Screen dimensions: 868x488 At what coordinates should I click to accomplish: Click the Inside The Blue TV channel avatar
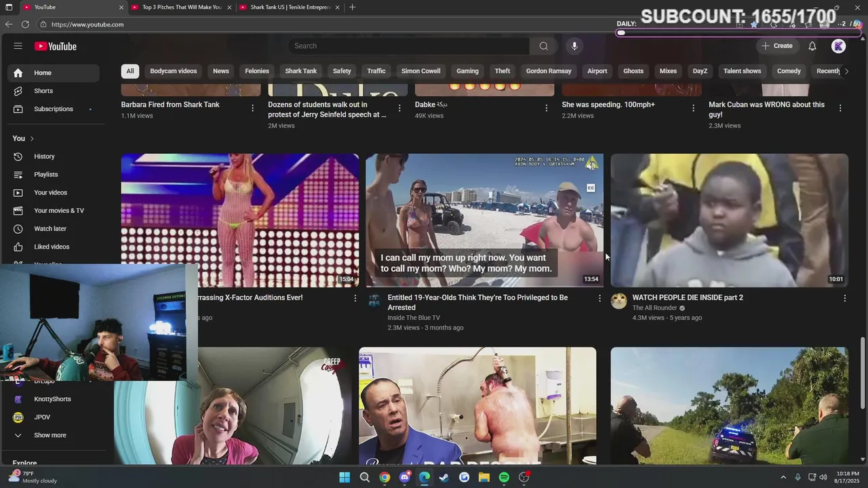tap(374, 301)
